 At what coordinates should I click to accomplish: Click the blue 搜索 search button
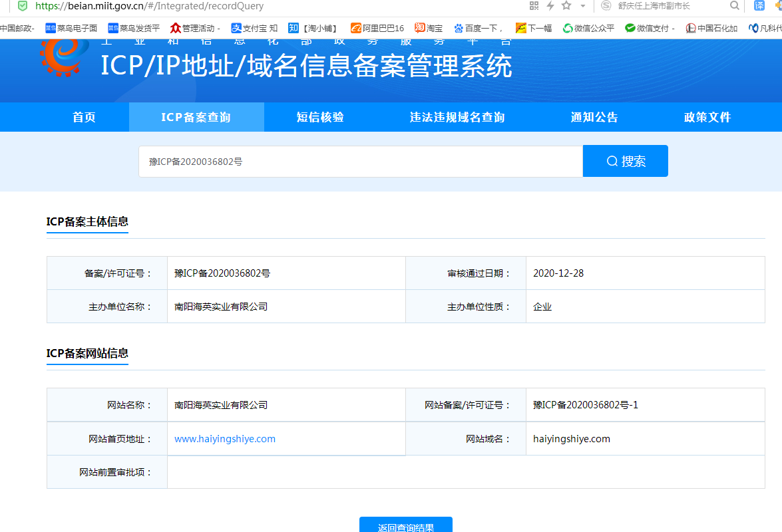(626, 161)
